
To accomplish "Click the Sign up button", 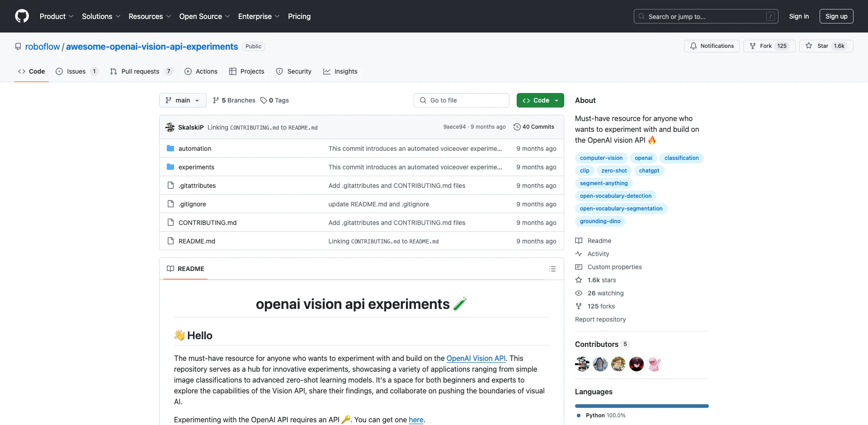I will pos(836,16).
